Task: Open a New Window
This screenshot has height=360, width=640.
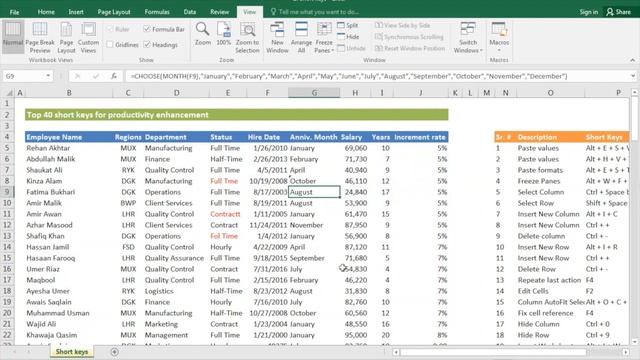Action: pos(277,37)
